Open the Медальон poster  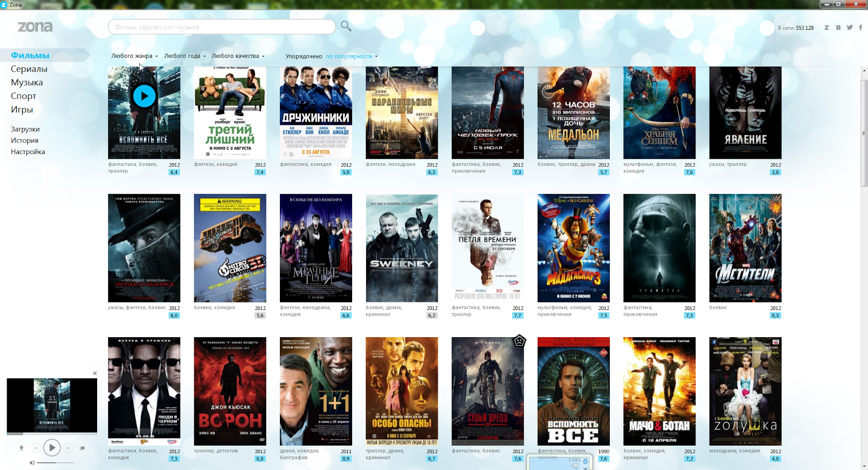[x=573, y=113]
